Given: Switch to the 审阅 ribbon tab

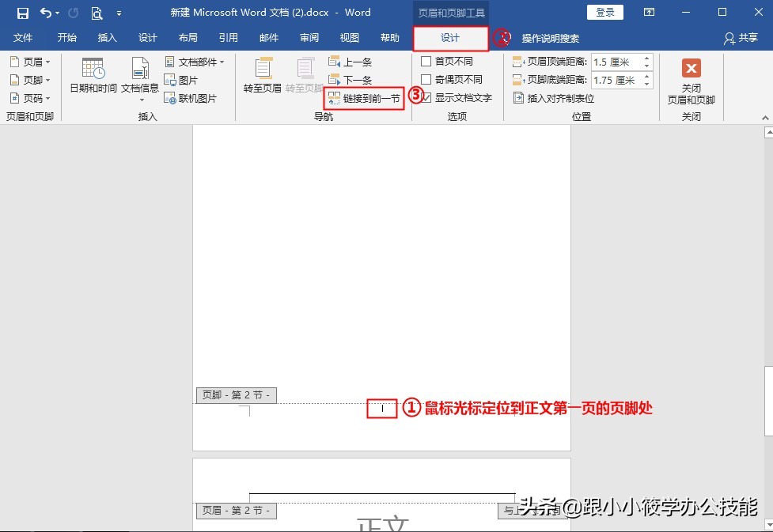Looking at the screenshot, I should click(309, 37).
